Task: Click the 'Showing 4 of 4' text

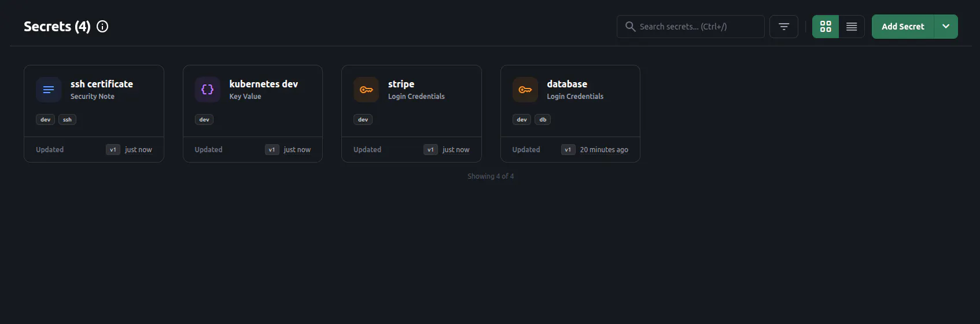Action: click(491, 176)
